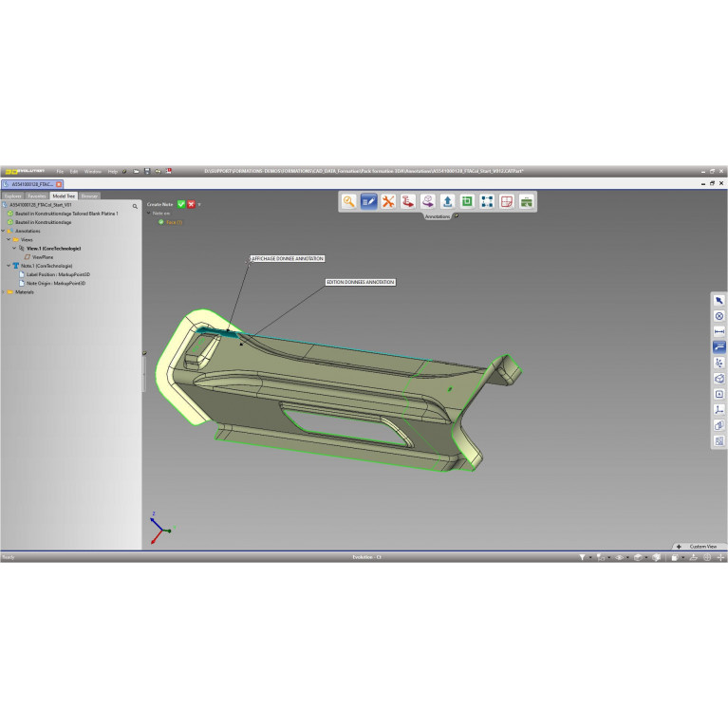Close the A5541000128_FTAC document tab
This screenshot has width=728, height=728.
[x=59, y=184]
